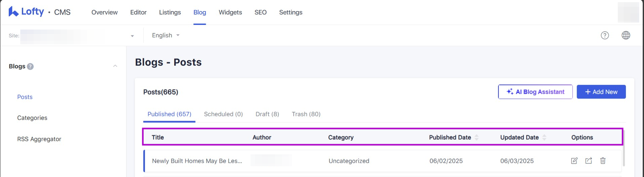The height and width of the screenshot is (177, 644).
Task: Click the globe icon in top bar
Action: [x=626, y=35]
